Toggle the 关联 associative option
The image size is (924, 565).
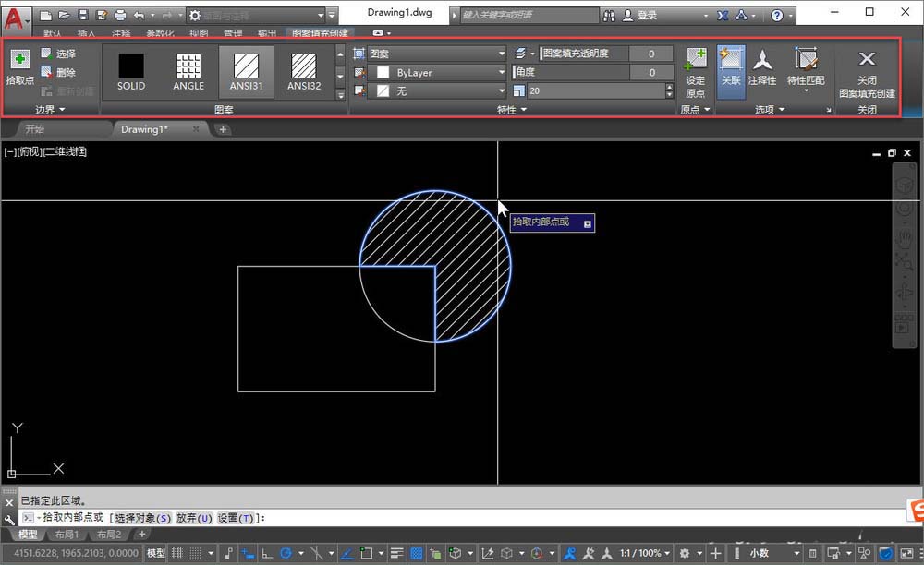(x=731, y=68)
